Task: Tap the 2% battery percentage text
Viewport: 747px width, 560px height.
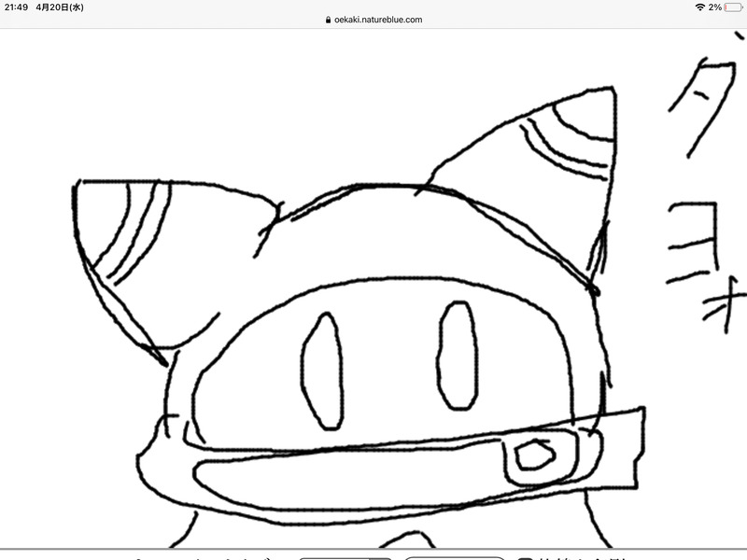Action: coord(714,7)
